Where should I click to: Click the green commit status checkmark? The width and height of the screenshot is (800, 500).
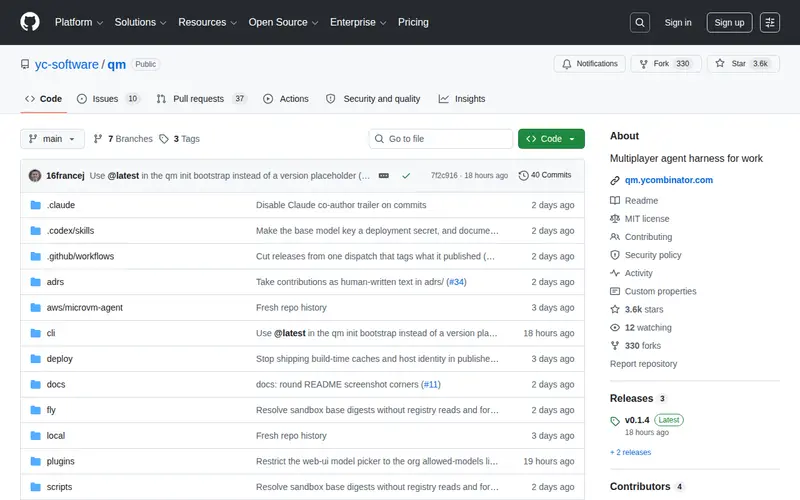[x=406, y=176]
